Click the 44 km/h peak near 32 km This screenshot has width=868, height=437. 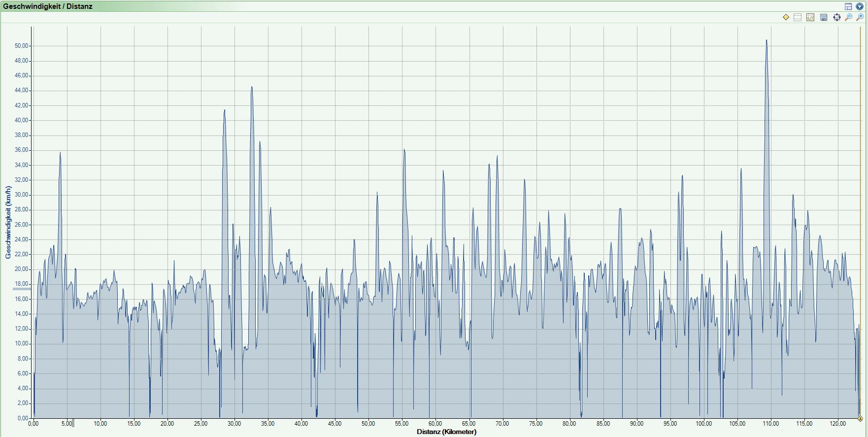pos(252,88)
